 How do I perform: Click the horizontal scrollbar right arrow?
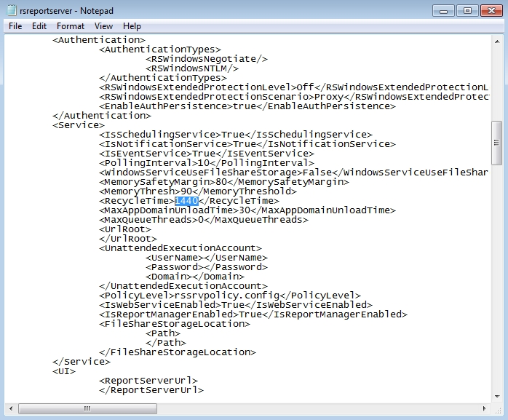[x=485, y=408]
